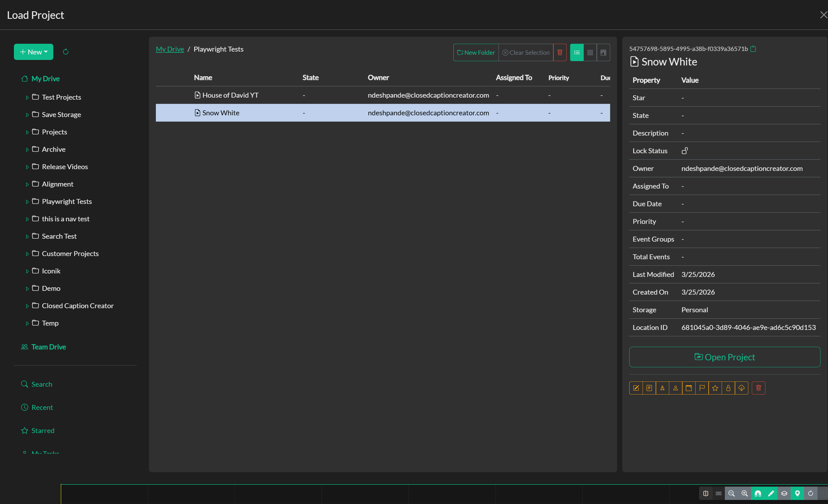Image resolution: width=828 pixels, height=504 pixels.
Task: Close the Load Project dialog
Action: tap(823, 15)
